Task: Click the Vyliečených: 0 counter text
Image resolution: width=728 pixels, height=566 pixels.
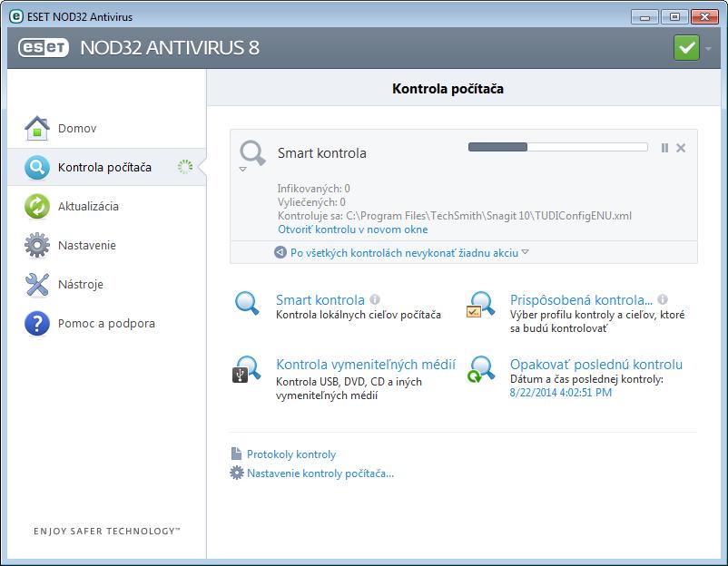Action: [311, 202]
